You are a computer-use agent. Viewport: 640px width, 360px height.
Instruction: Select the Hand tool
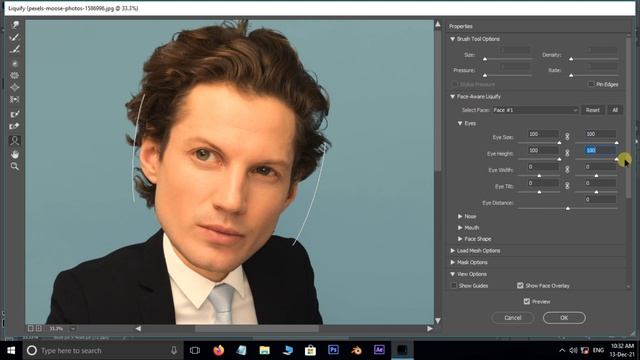click(15, 154)
